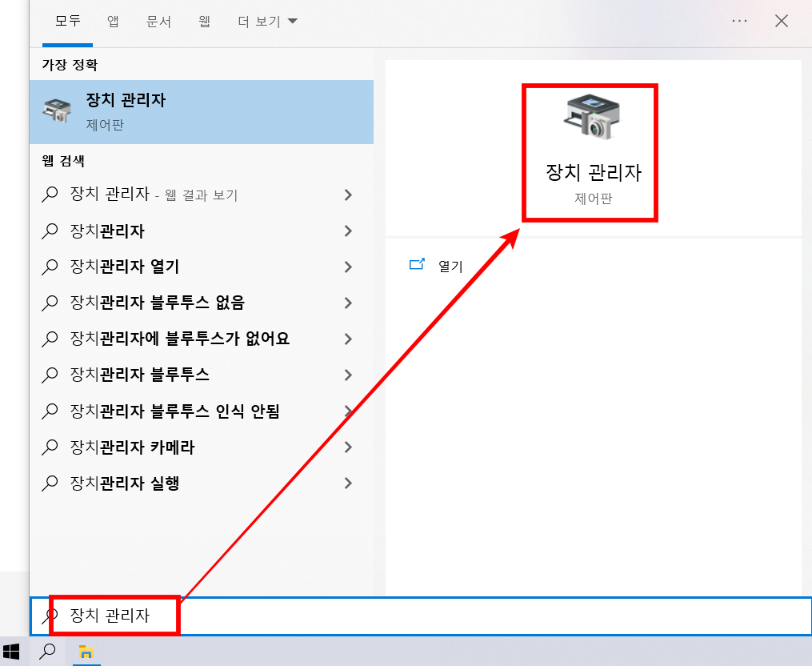
Task: Click search icon beside '장치관리자 열기'
Action: point(50,267)
